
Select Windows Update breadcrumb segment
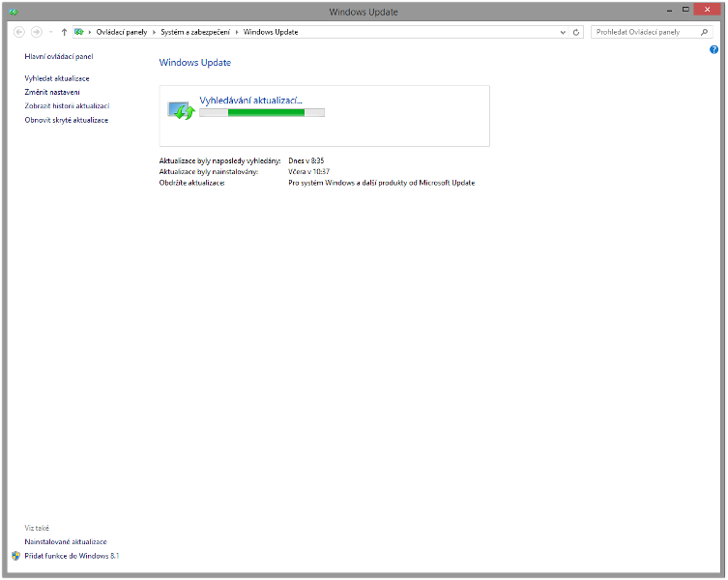coord(271,32)
